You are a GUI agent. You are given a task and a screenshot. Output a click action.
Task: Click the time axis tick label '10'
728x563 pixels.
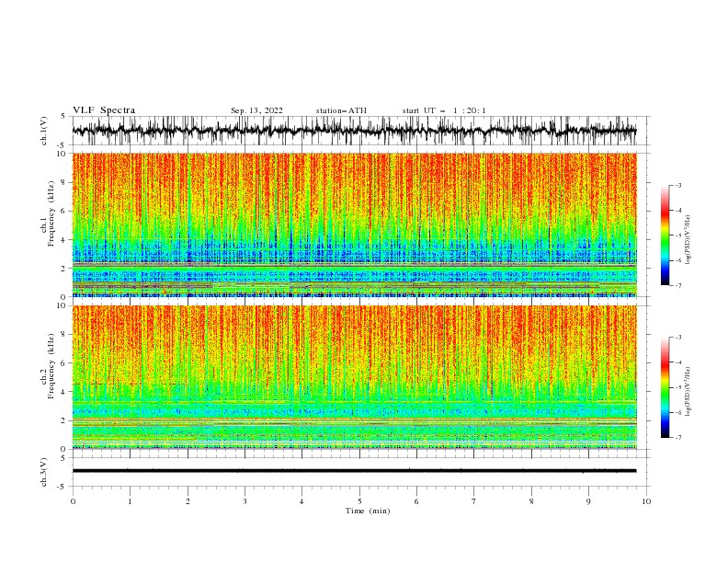click(646, 501)
